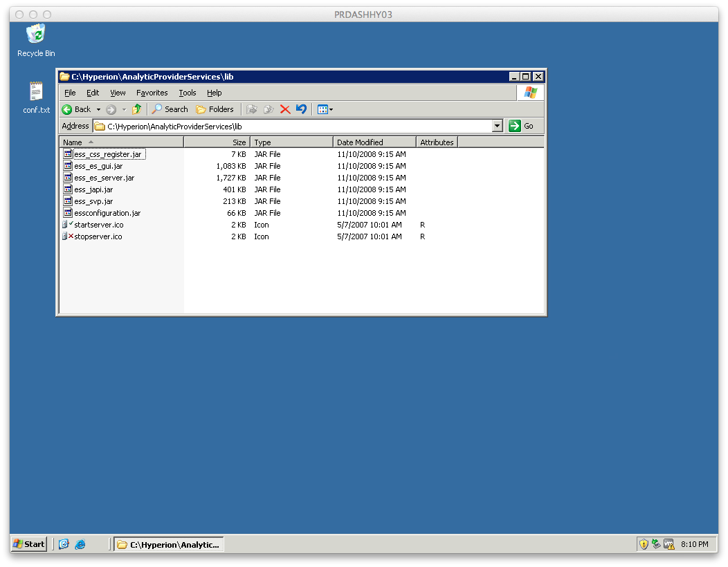Open the Recycle Bin desktop icon
This screenshot has height=567, width=728.
pos(36,41)
